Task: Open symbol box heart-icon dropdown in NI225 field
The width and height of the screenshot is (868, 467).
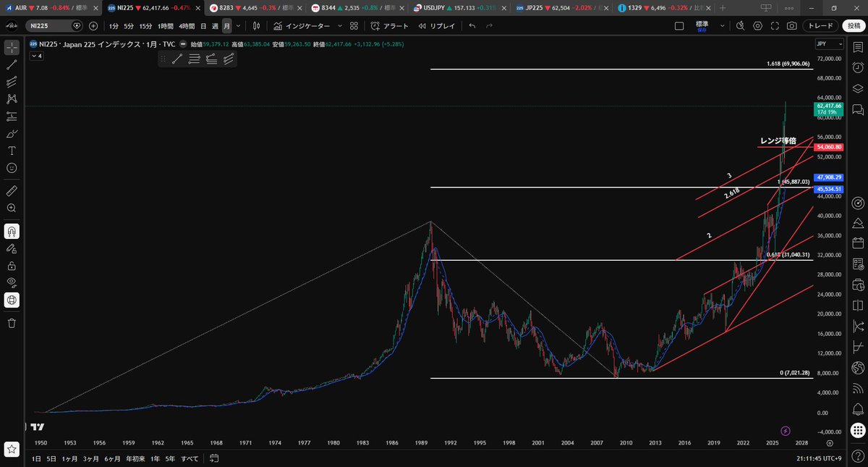Action: (x=77, y=25)
